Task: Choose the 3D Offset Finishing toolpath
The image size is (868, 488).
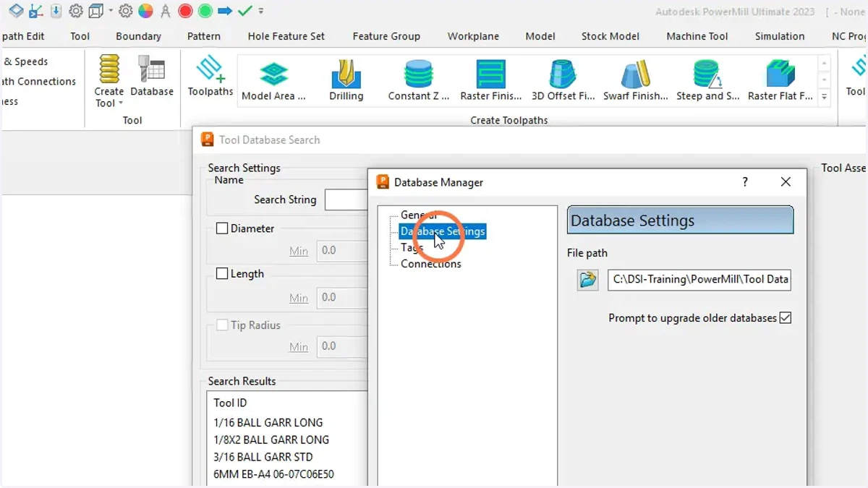Action: pos(563,80)
